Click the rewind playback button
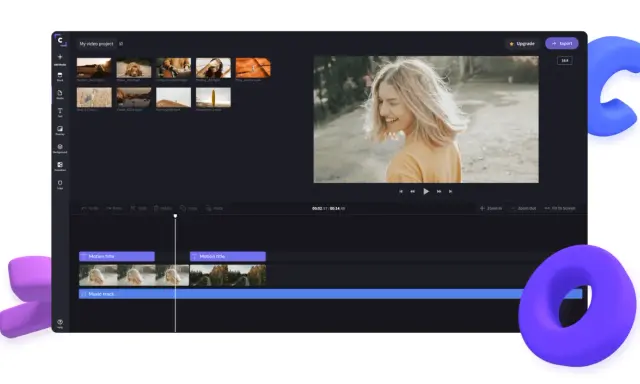The image size is (640, 384). tap(413, 191)
